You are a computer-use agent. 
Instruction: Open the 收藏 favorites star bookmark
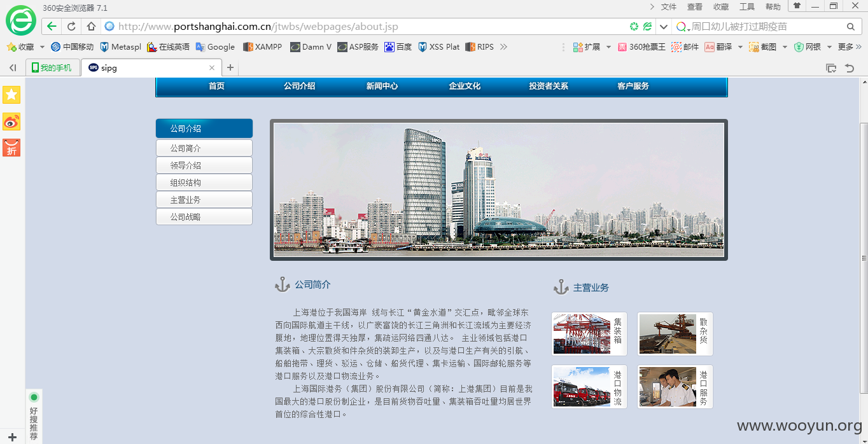pyautogui.click(x=20, y=46)
